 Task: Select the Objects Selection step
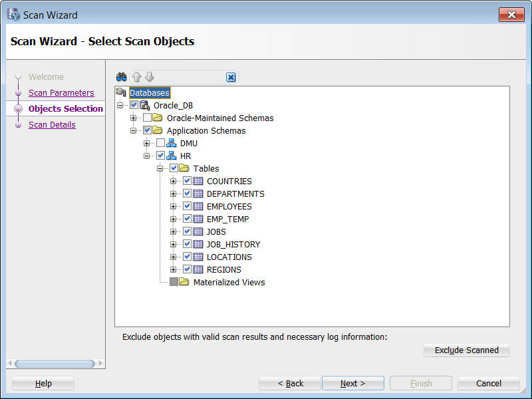click(65, 108)
